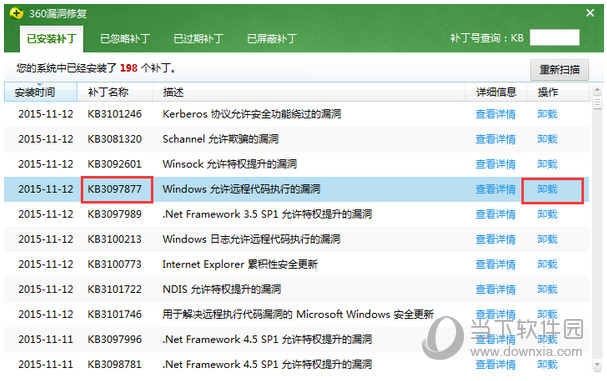Uninstall patch KB3100213
The image size is (607, 381).
(x=547, y=239)
